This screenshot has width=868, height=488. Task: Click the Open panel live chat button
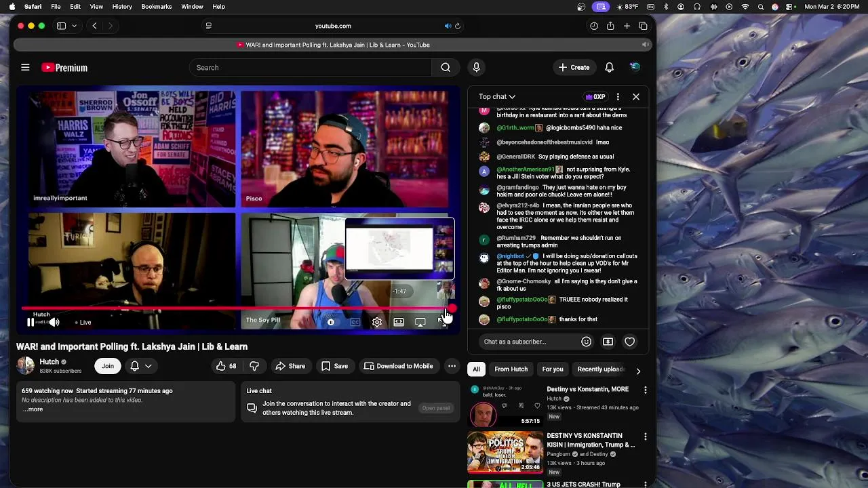436,408
